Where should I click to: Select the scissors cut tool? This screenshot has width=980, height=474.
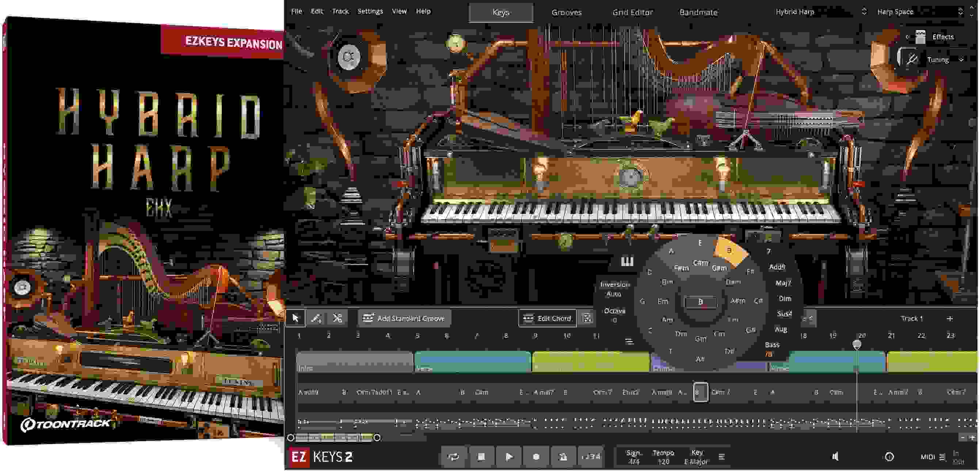click(x=337, y=318)
